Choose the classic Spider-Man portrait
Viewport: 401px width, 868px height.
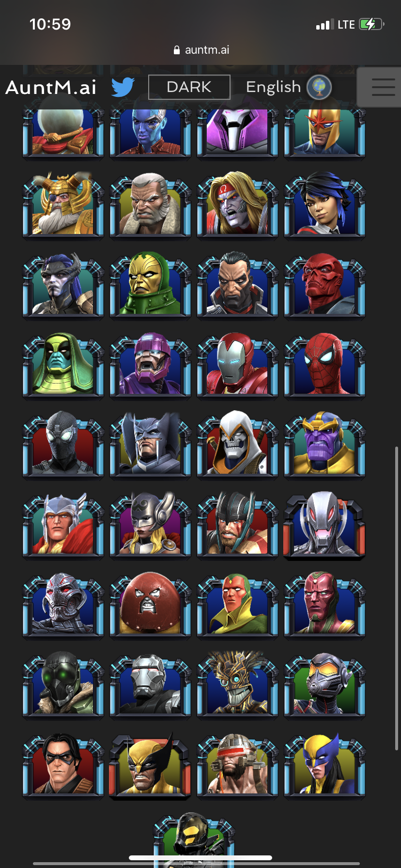(x=324, y=365)
